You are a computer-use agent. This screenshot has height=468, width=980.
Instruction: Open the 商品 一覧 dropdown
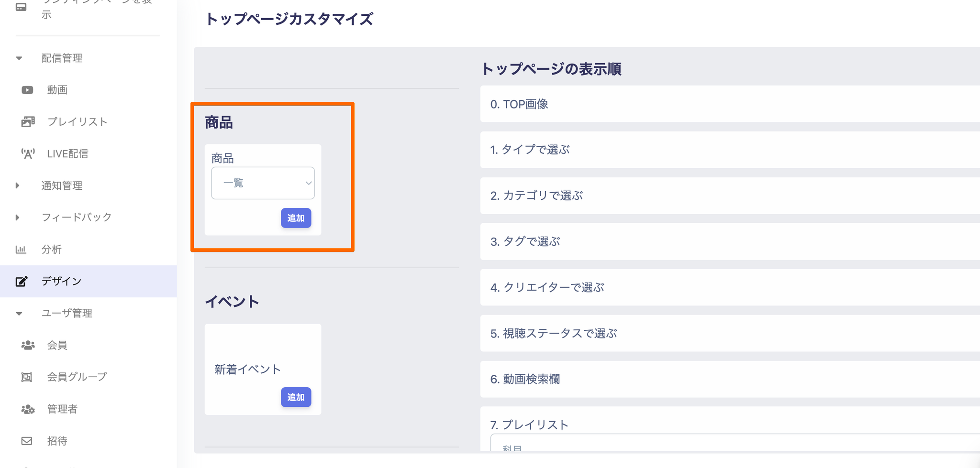(x=263, y=183)
